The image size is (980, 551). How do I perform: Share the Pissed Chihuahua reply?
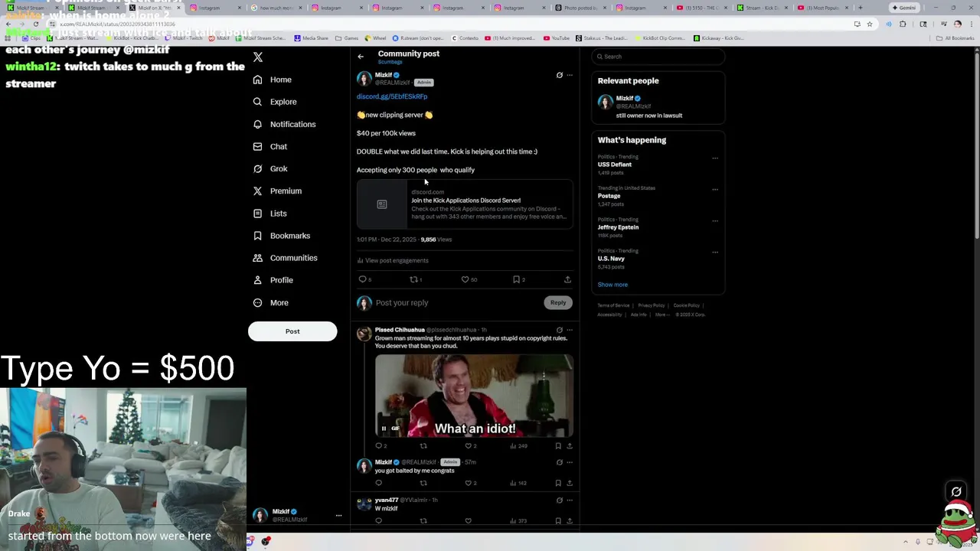tap(570, 445)
